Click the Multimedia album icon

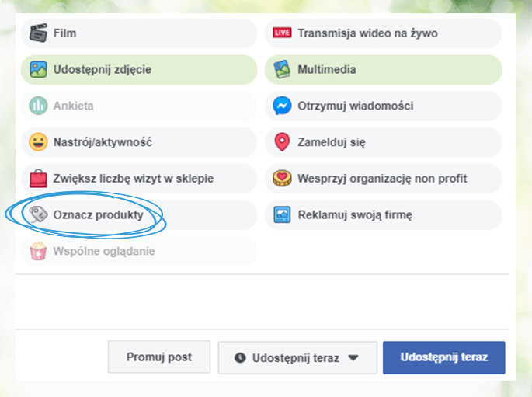pyautogui.click(x=282, y=69)
